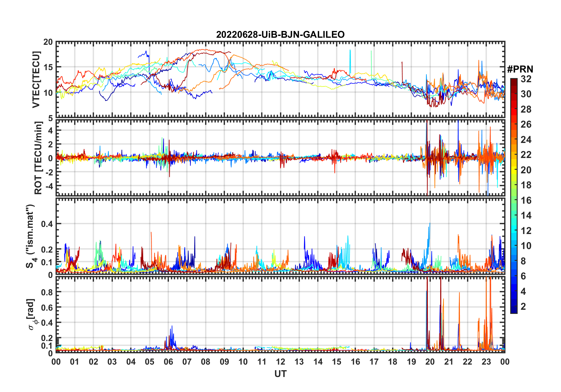This screenshot has height=392, width=561.
Task: Click the plot title 20220628-UiB-BJN-GALILEO
Action: click(280, 35)
